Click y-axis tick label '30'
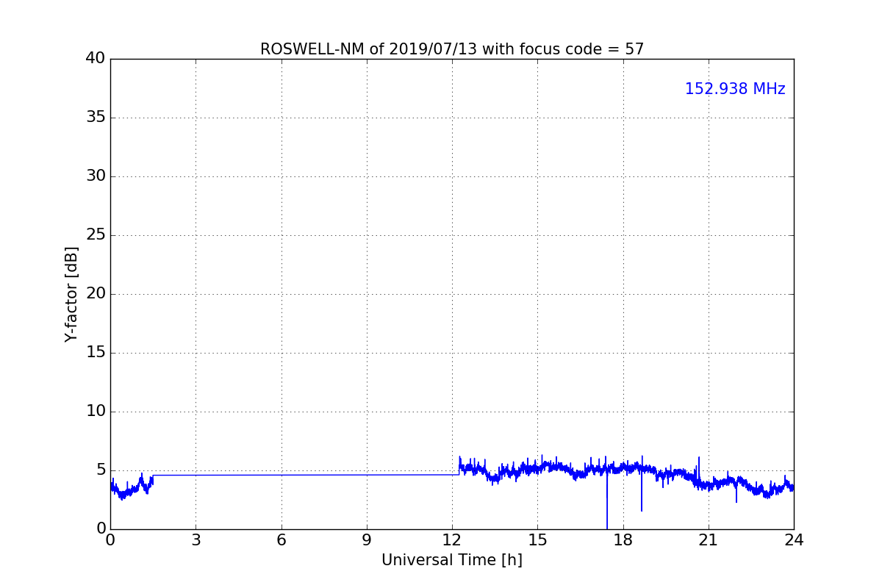882x588 pixels. coord(96,176)
